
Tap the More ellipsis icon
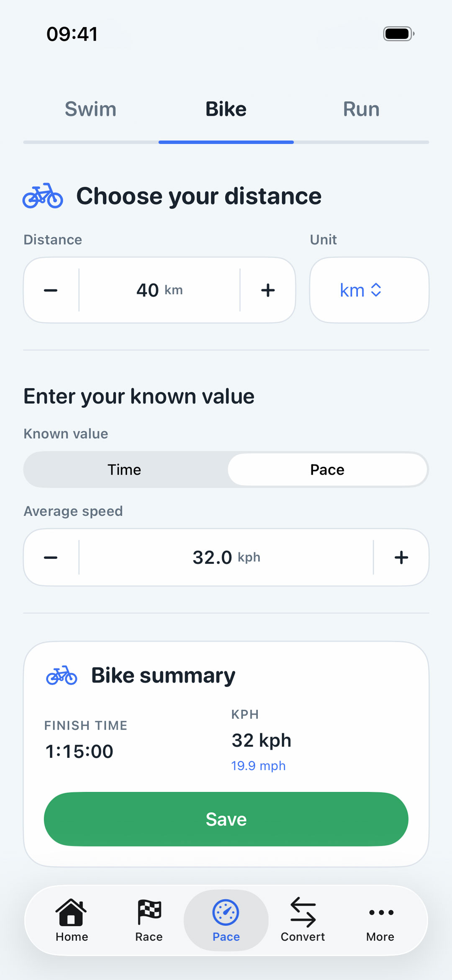tap(380, 913)
